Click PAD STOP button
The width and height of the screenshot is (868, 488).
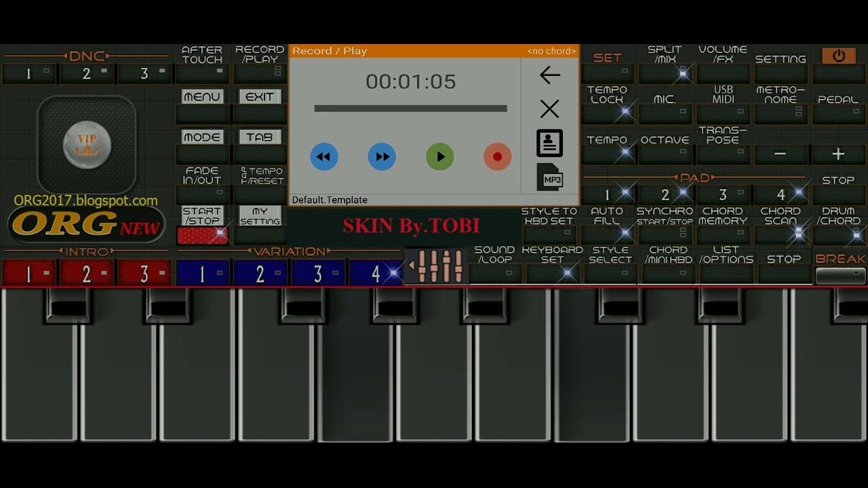pos(838,195)
